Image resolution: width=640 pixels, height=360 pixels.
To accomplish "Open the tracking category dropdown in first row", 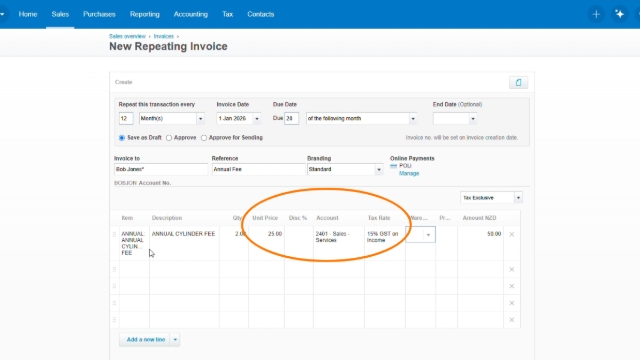I will [428, 235].
